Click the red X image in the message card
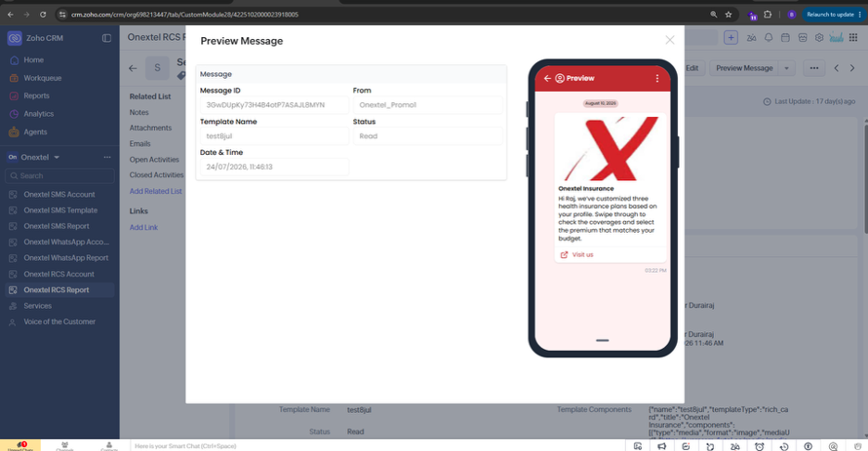Screen dimensions: 868x451 tap(610, 148)
